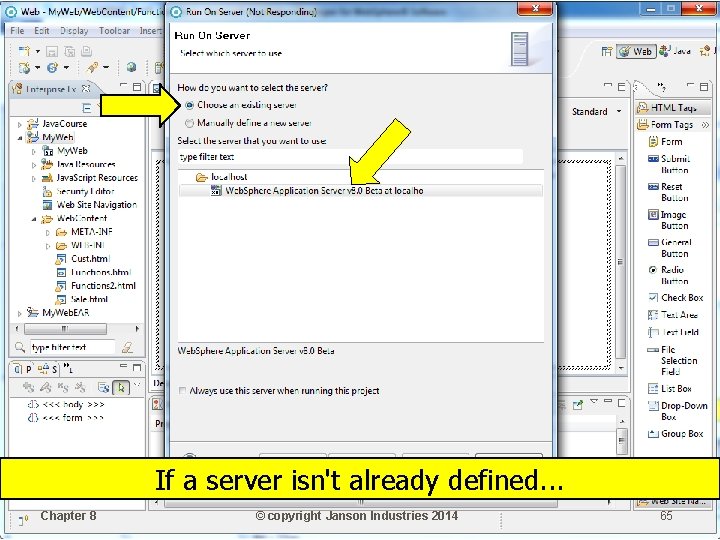Click the clear filter eraser icon
Screen dimensions: 720x540
pos(128,347)
